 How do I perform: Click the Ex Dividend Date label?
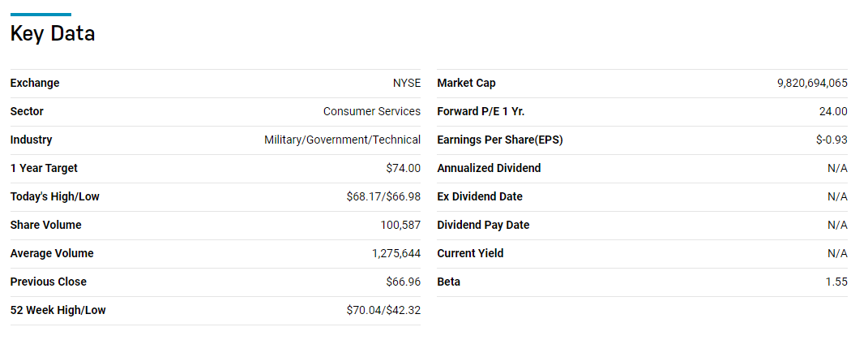tap(480, 196)
